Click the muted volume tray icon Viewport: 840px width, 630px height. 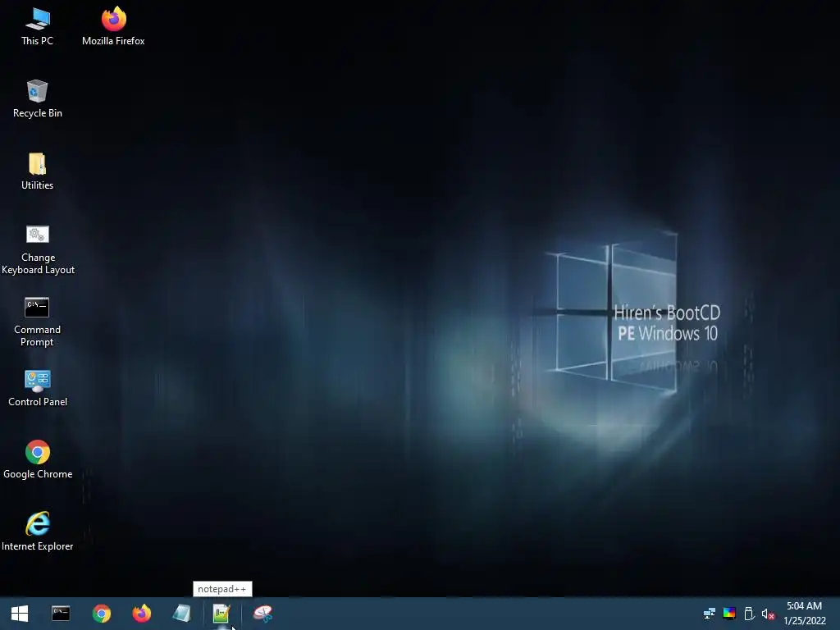(x=768, y=614)
